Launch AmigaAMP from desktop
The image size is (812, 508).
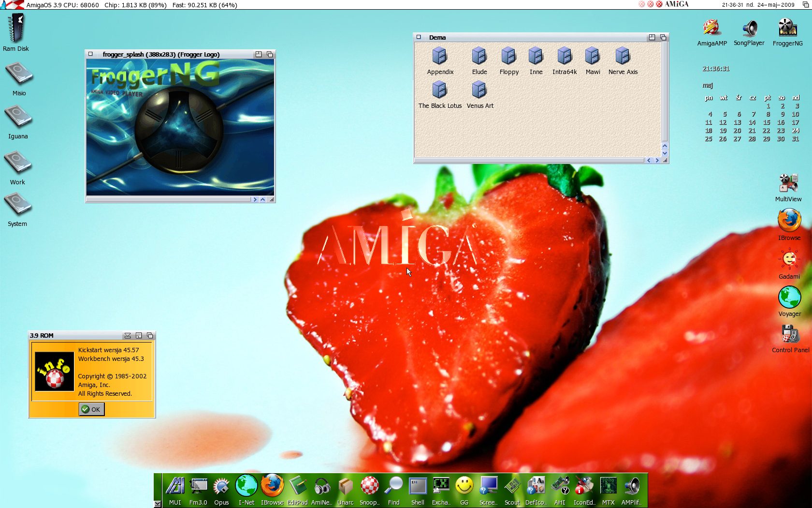[711, 32]
